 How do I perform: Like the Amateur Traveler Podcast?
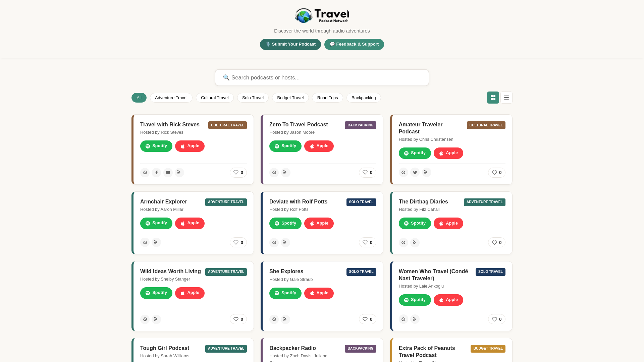pyautogui.click(x=497, y=173)
